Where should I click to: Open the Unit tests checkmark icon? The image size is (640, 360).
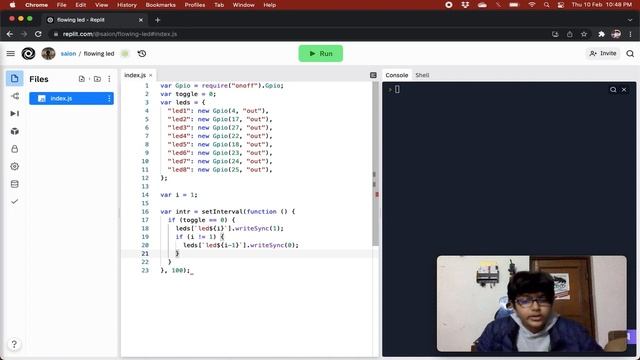point(15,201)
